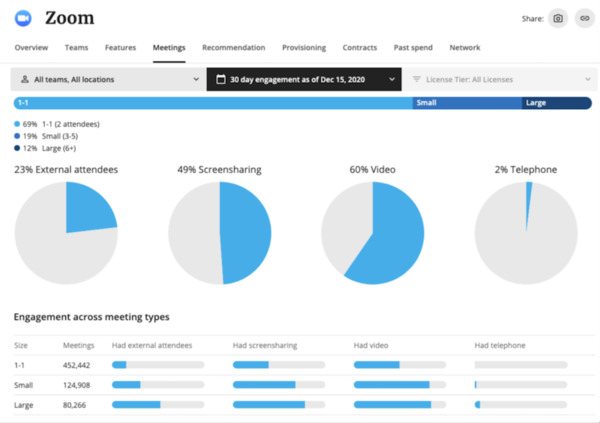Click the Meetings column header in table
Screen dimensions: 600x423
point(78,345)
